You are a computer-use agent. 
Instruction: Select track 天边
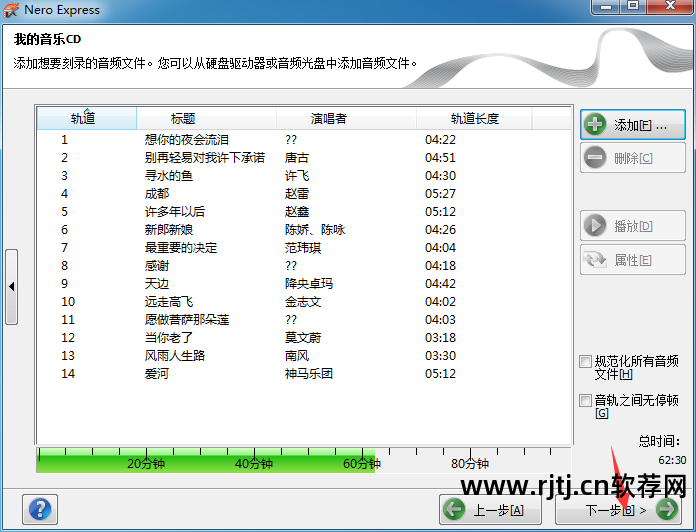tap(157, 284)
